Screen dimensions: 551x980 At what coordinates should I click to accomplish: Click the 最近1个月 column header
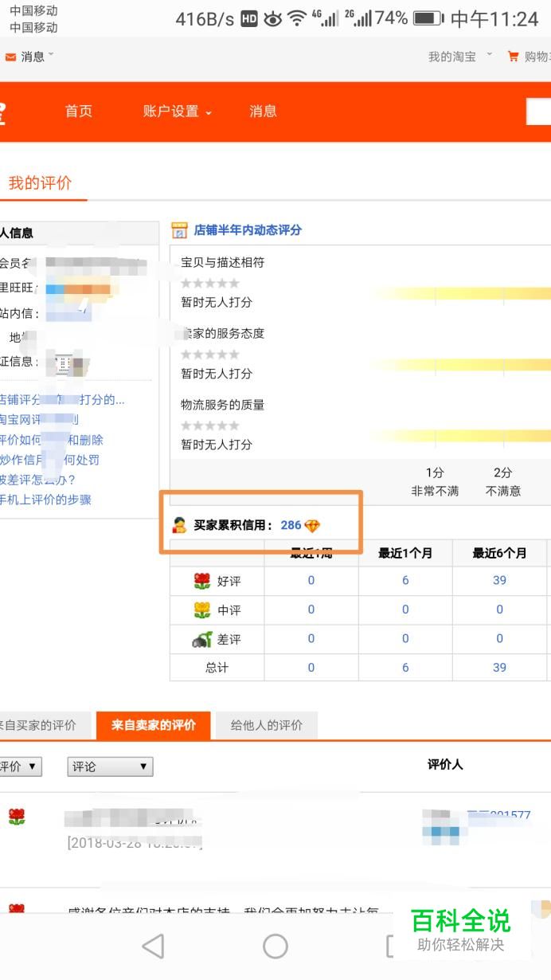pos(405,553)
